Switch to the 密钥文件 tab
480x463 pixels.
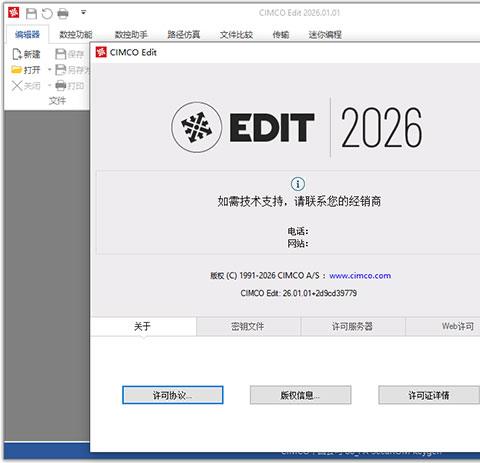pyautogui.click(x=248, y=326)
